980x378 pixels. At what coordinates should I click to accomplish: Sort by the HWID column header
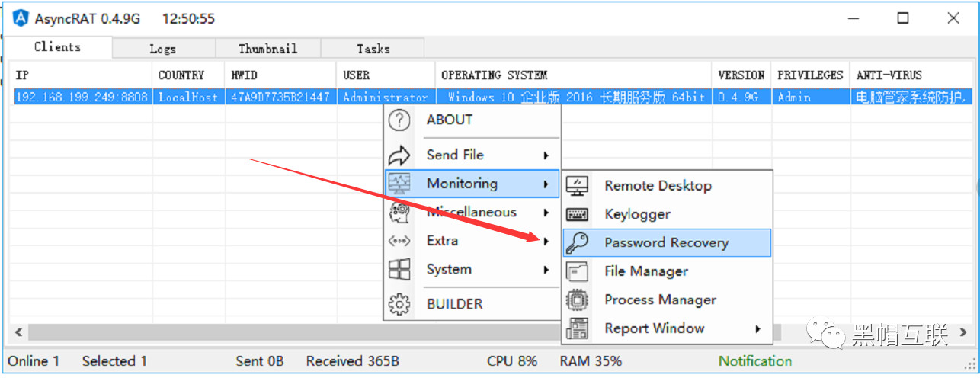(280, 75)
